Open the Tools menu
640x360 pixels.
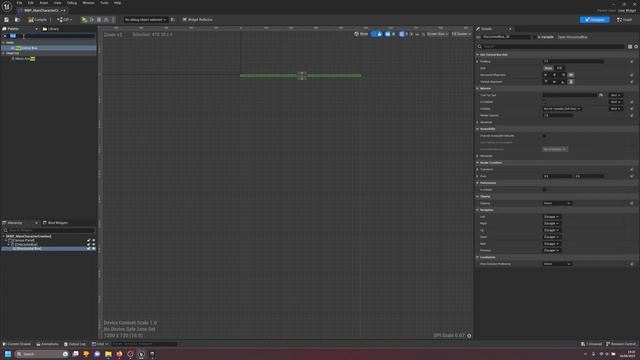click(x=104, y=3)
